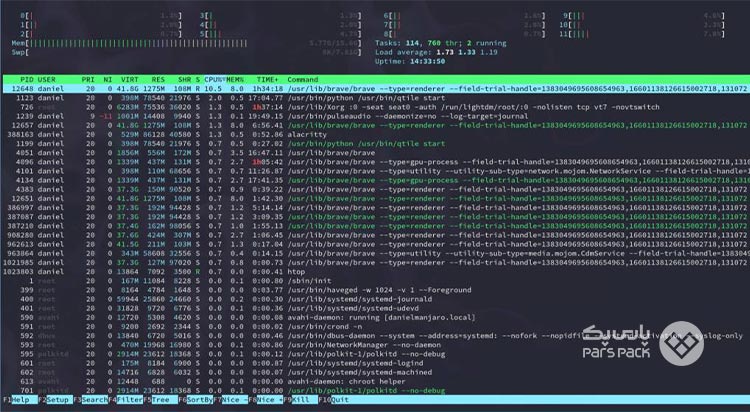
Task: Select the /sbin/init process row
Action: (376, 281)
